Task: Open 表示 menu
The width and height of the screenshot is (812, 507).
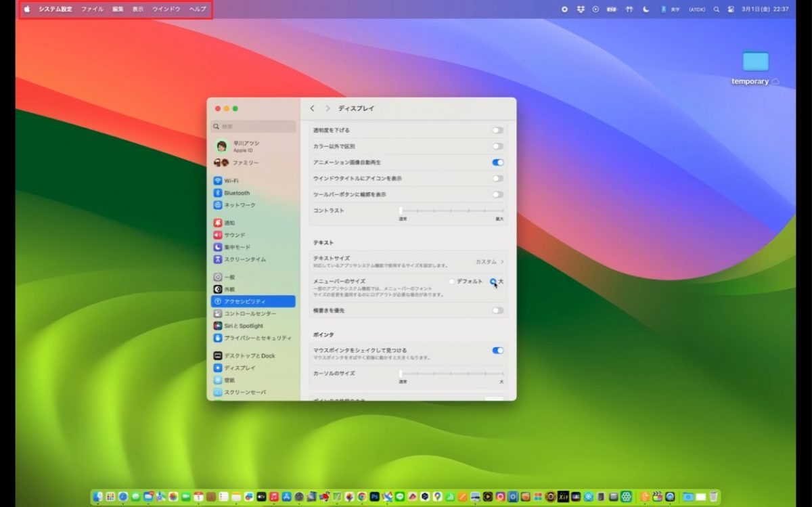Action: point(138,9)
